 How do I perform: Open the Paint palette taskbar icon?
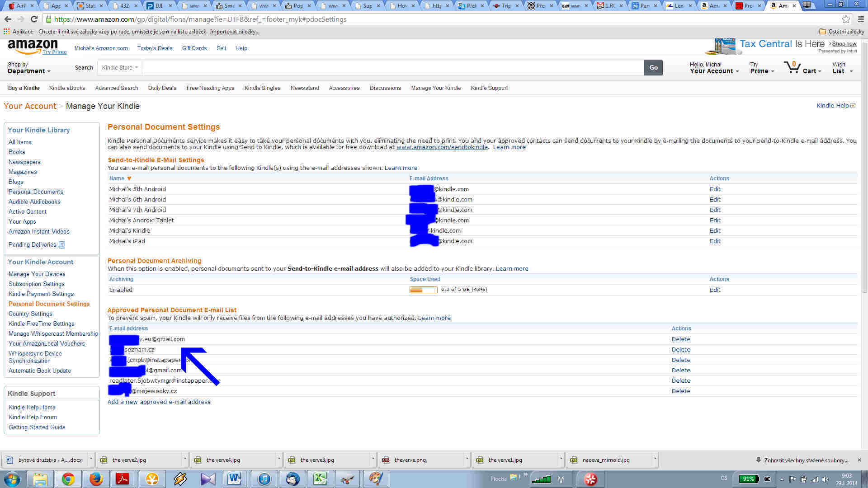coord(376,479)
